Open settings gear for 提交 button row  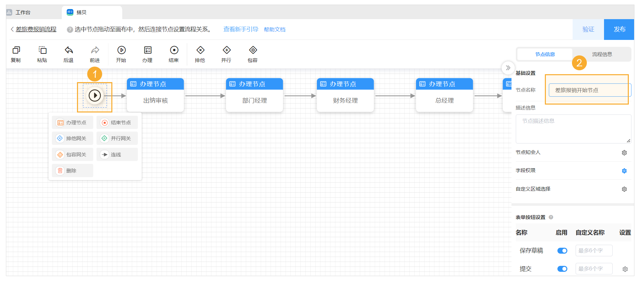(x=625, y=269)
